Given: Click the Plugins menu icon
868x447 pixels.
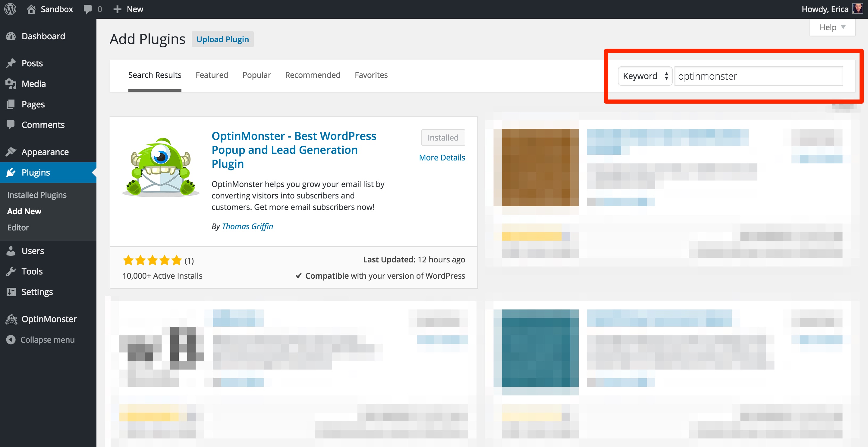Looking at the screenshot, I should [x=11, y=172].
